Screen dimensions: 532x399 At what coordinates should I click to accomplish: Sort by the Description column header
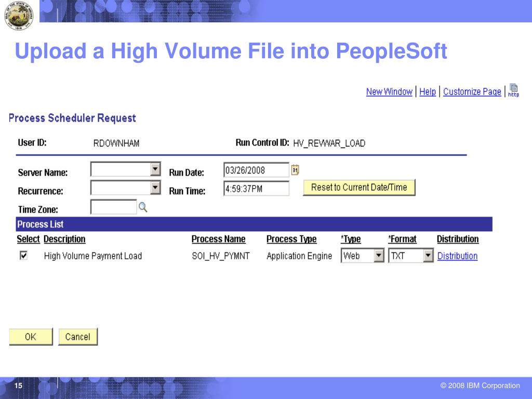click(x=64, y=239)
